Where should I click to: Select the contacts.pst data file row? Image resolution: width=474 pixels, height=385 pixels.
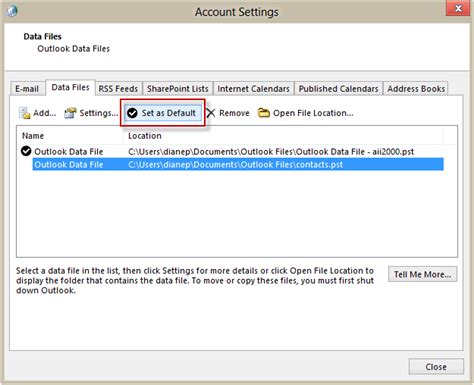(x=238, y=164)
